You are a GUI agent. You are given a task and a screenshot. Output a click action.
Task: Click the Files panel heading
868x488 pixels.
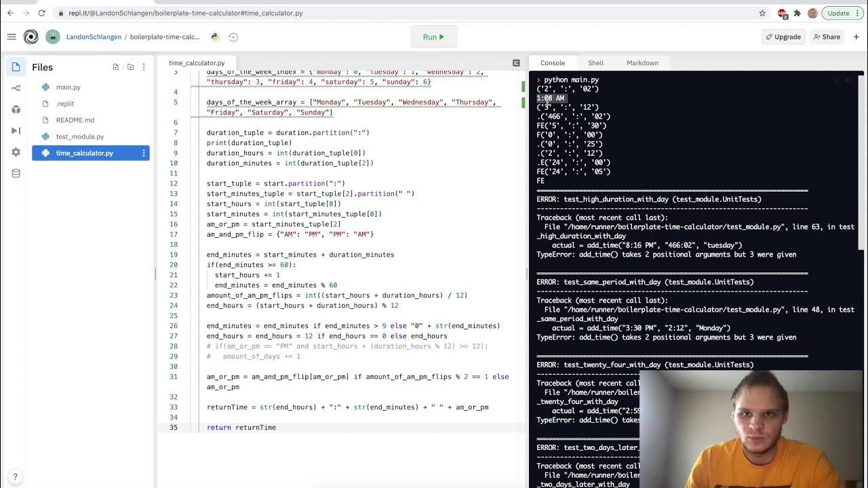pyautogui.click(x=42, y=67)
